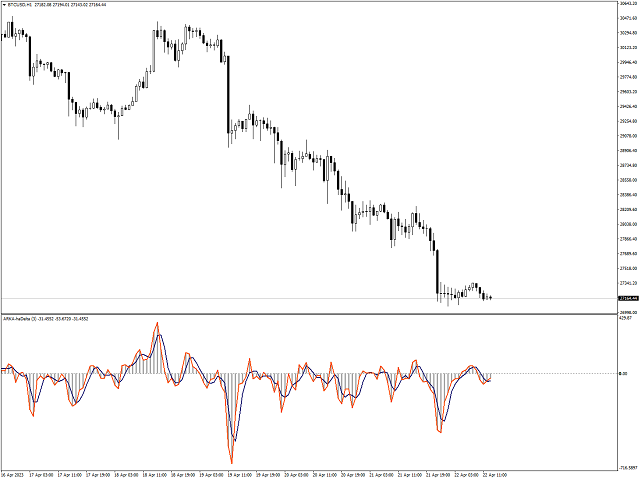Click the BTCUSD,H1 chart title text
The image size is (640, 480).
pyautogui.click(x=20, y=5)
